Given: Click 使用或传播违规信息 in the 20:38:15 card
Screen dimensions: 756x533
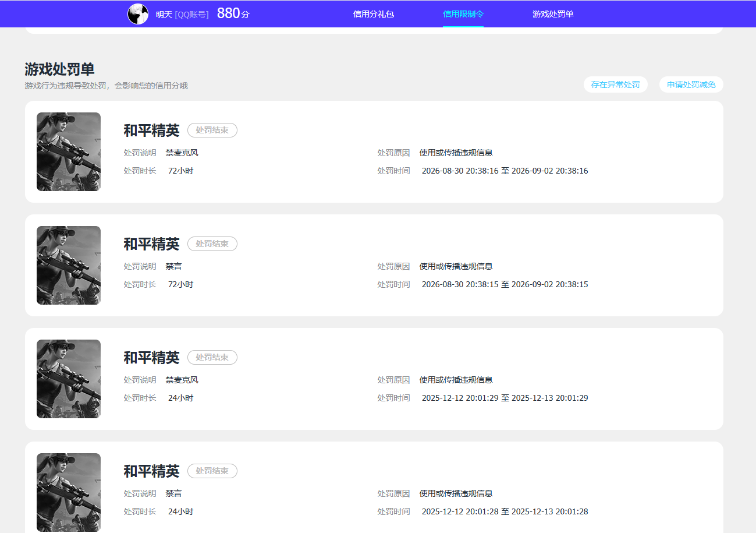Looking at the screenshot, I should (x=456, y=266).
